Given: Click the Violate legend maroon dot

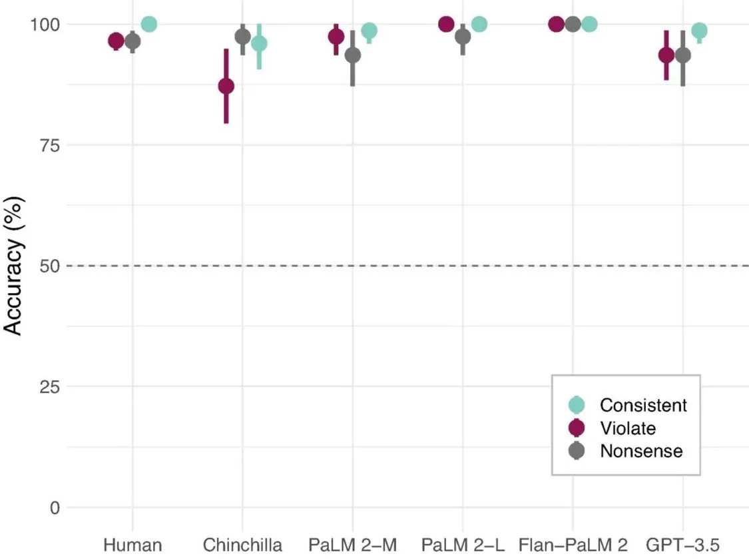Looking at the screenshot, I should 577,427.
